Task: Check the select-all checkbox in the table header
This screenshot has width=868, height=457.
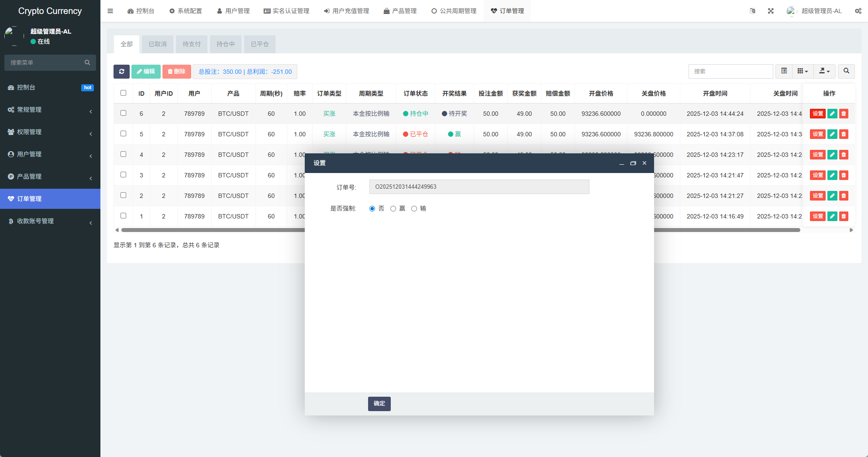Action: pos(123,93)
